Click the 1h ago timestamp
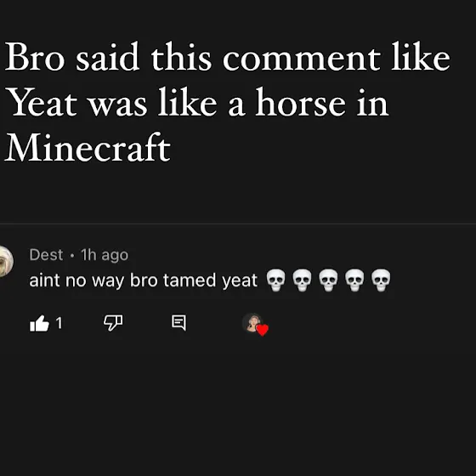This screenshot has height=476, width=476. (x=105, y=255)
